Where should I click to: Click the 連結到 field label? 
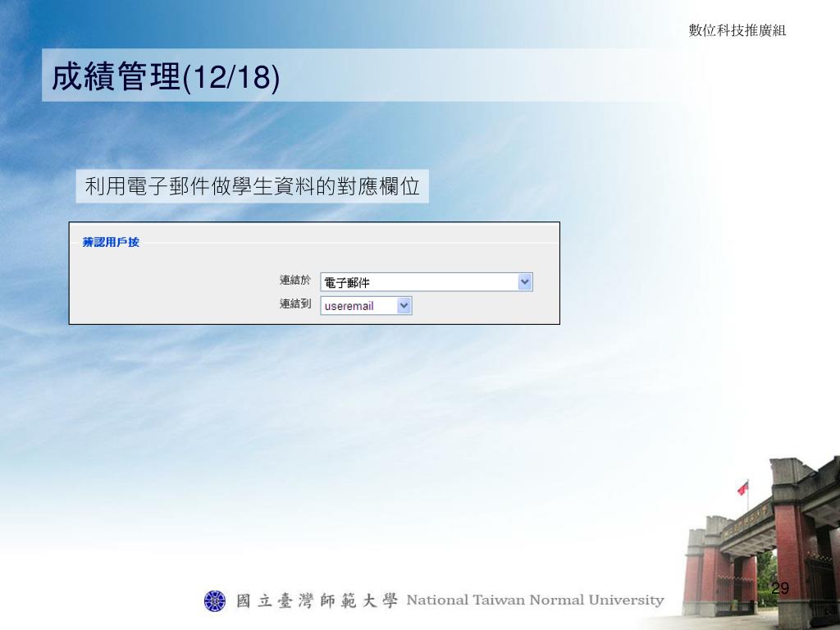pos(295,304)
